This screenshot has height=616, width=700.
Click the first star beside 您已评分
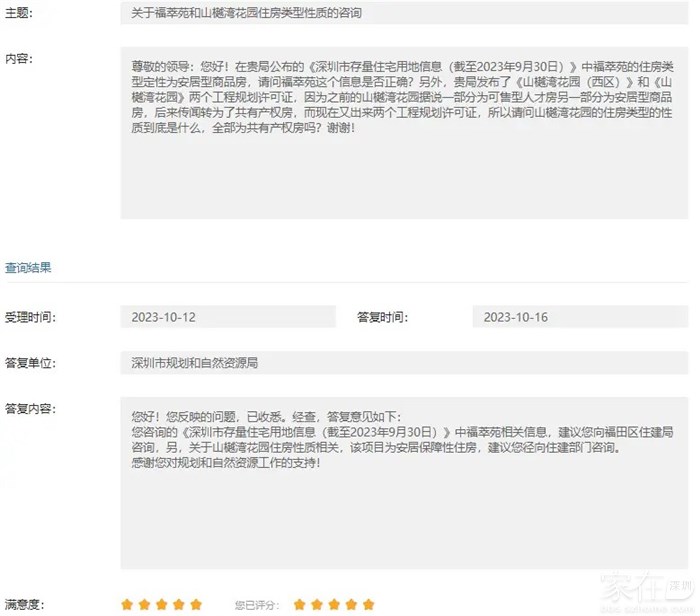point(300,604)
